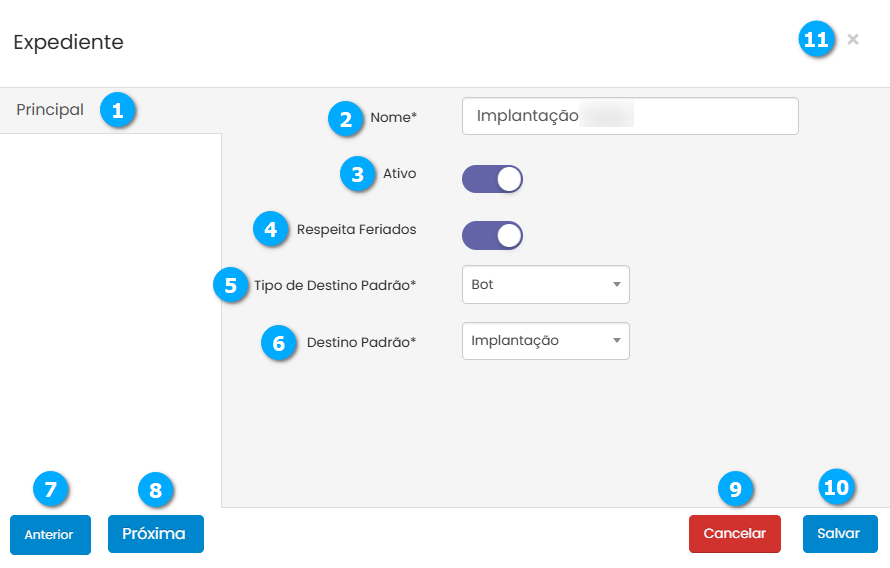Click badge number 9 above Cancelar button
890x568 pixels.
pos(735,488)
